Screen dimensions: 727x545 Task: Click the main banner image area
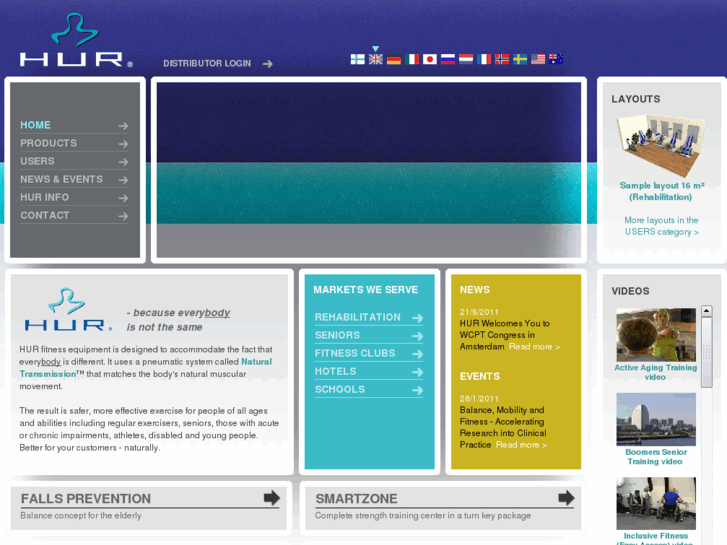click(x=369, y=170)
